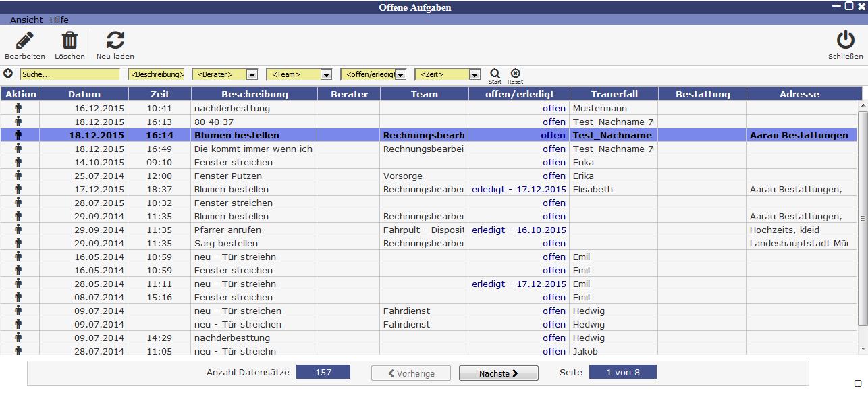Start search with magnifier icon
The width and height of the screenshot is (868, 393).
pyautogui.click(x=495, y=74)
